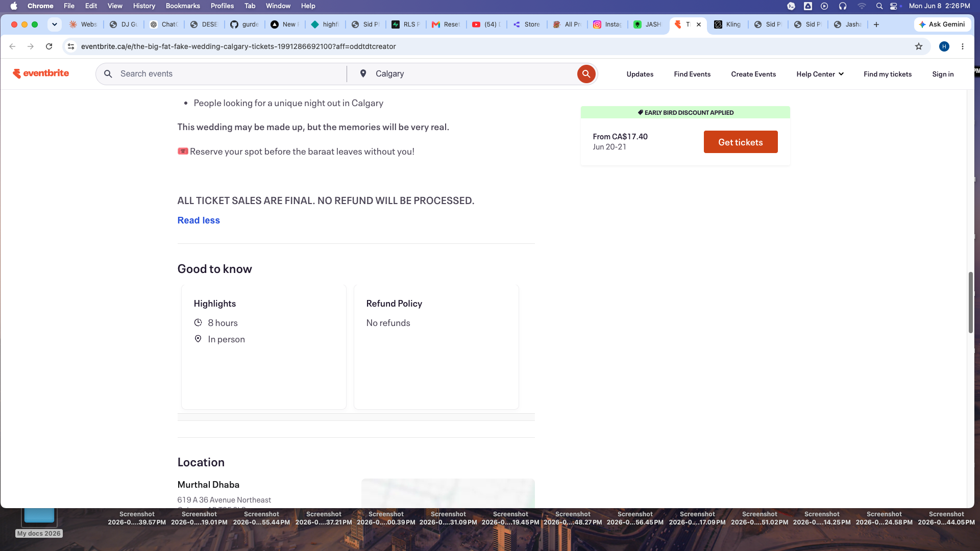Click the page vertical scrollbar thumb
Screen dimensions: 980x551
[971, 303]
